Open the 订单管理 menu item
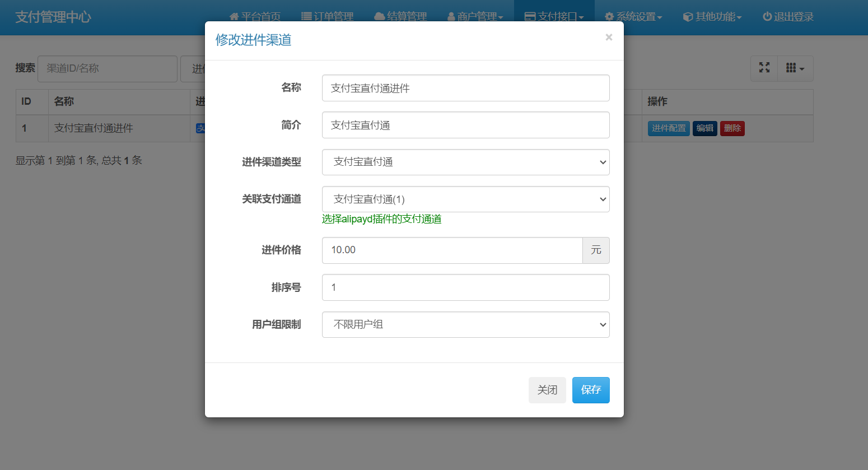The height and width of the screenshot is (470, 868). point(327,17)
